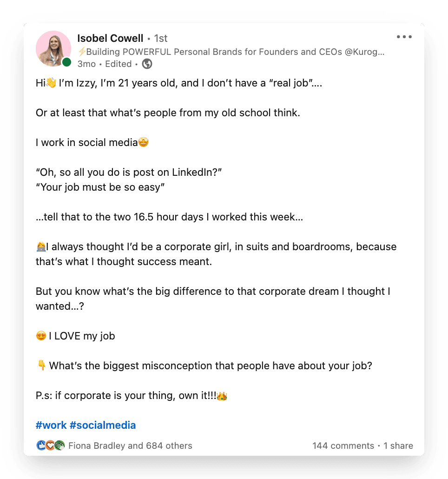
Task: Click the waving hand emoji after Hi
Action: pyautogui.click(x=52, y=83)
